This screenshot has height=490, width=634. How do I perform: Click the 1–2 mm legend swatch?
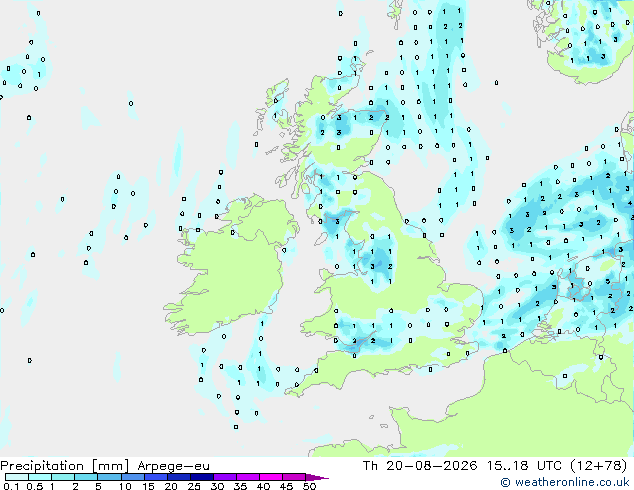tap(63, 477)
